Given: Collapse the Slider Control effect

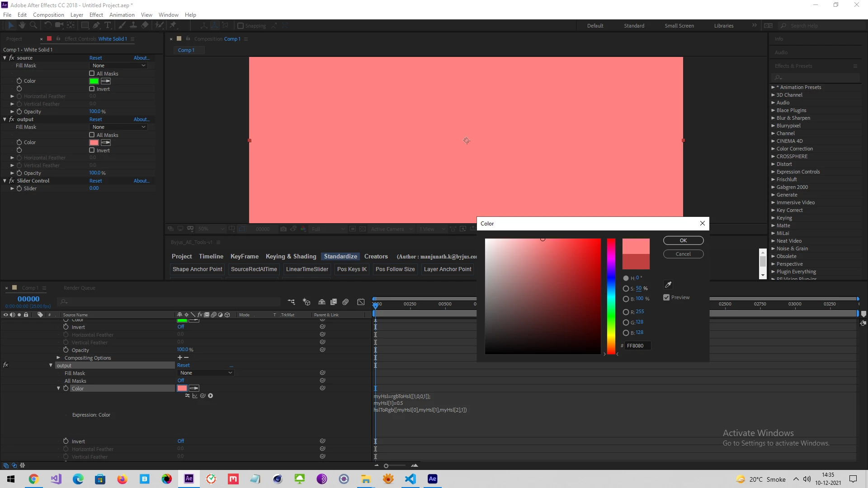Looking at the screenshot, I should click(5, 181).
